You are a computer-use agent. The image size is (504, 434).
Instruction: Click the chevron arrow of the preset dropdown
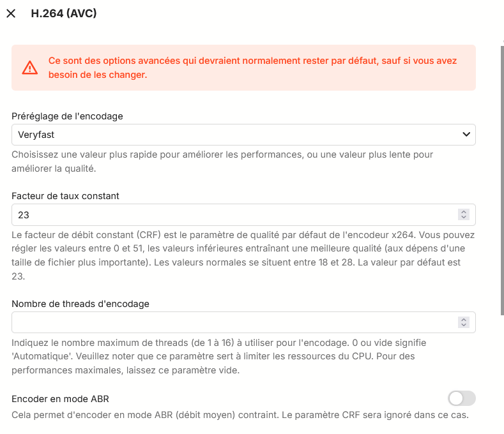466,135
